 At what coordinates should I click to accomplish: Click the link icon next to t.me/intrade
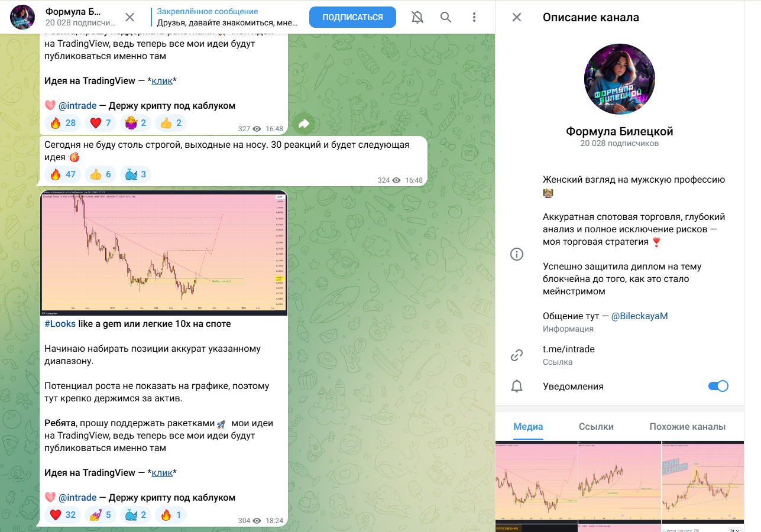click(x=517, y=355)
